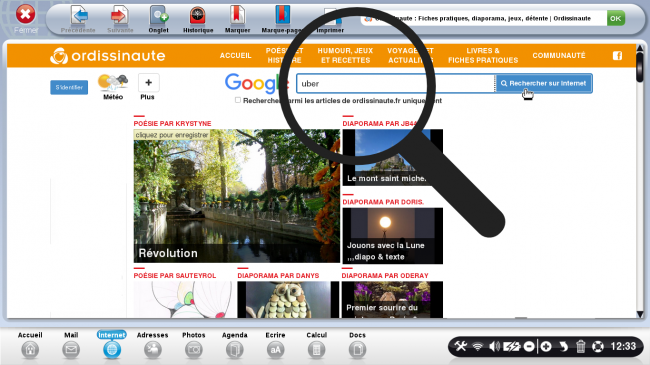Open the POÉSIE PAR KRYSTYNE link

click(x=172, y=124)
